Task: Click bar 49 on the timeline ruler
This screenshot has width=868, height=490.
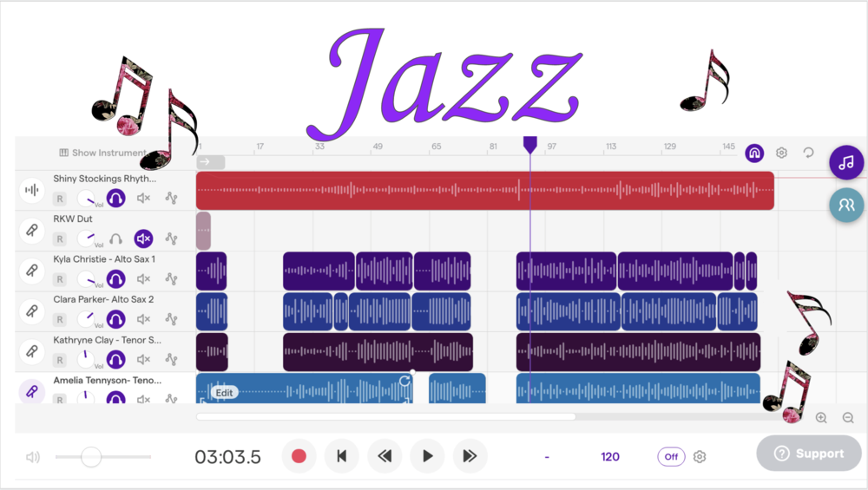Action: coord(378,147)
